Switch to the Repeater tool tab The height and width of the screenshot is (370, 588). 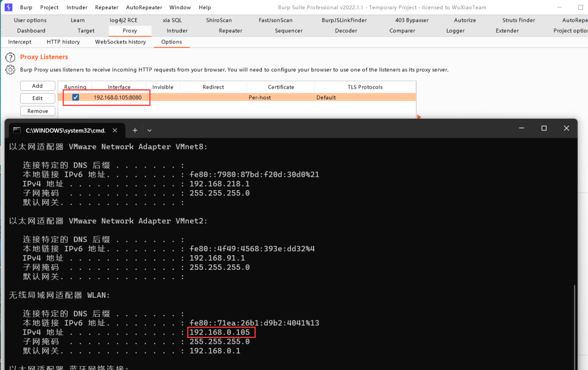231,30
